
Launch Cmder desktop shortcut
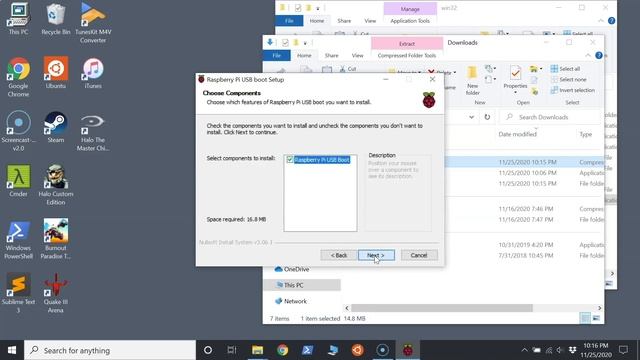pyautogui.click(x=18, y=180)
